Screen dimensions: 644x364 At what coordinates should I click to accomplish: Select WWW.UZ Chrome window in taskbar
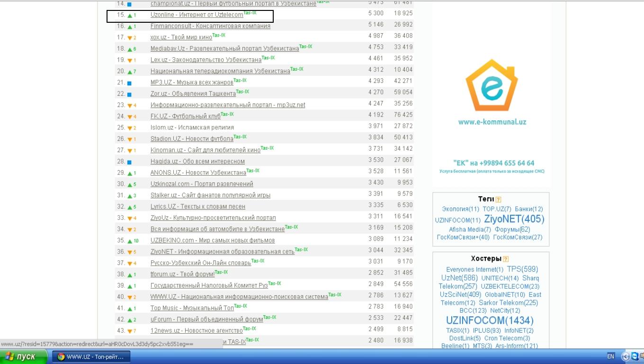pos(90,356)
